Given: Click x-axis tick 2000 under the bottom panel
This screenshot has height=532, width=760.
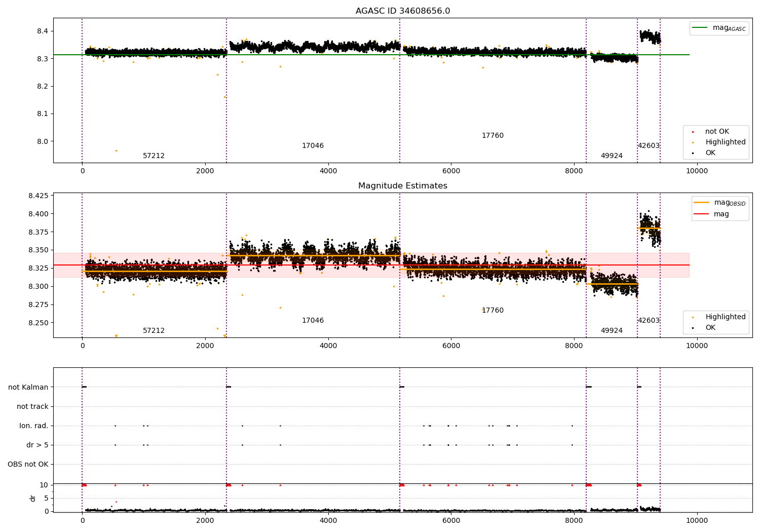Looking at the screenshot, I should (205, 521).
